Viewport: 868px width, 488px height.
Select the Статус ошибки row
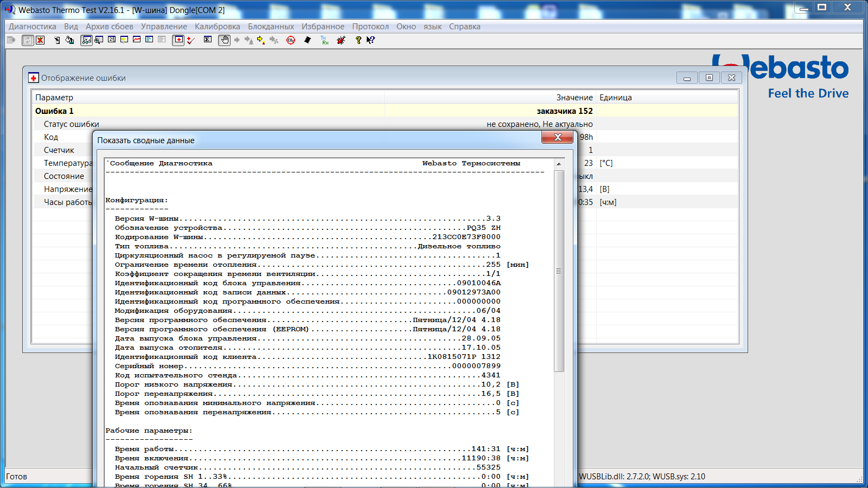[x=385, y=124]
